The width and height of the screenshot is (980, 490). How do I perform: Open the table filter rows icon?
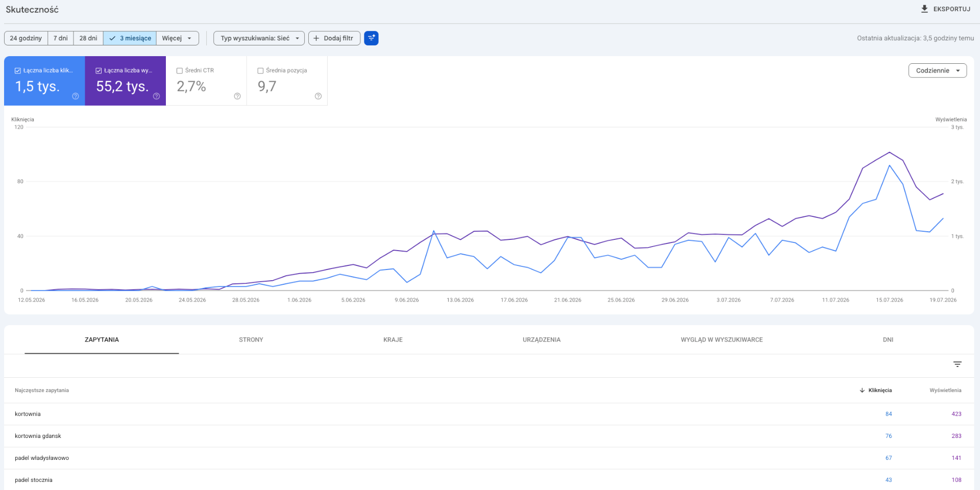(958, 364)
